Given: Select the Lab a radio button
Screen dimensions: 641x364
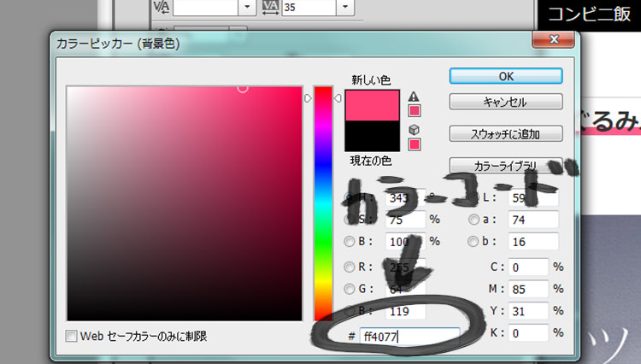Looking at the screenshot, I should [473, 220].
